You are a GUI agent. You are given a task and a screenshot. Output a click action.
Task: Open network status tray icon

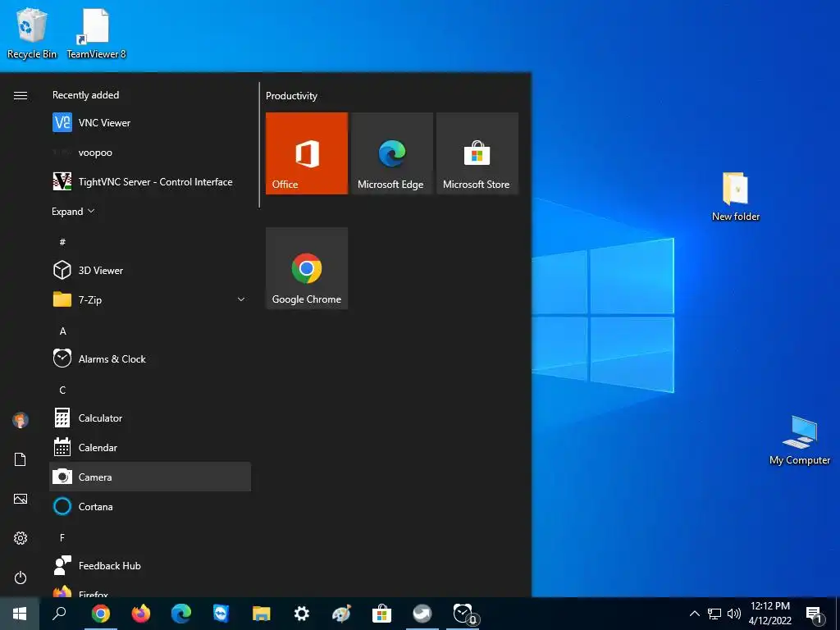click(714, 614)
